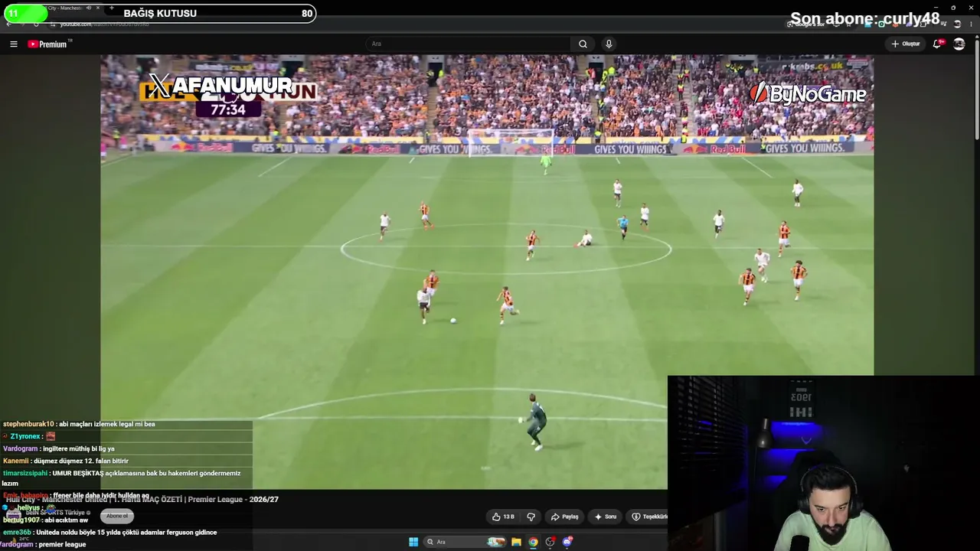Open a new Chrome tab
Image resolution: width=980 pixels, height=551 pixels.
(112, 8)
